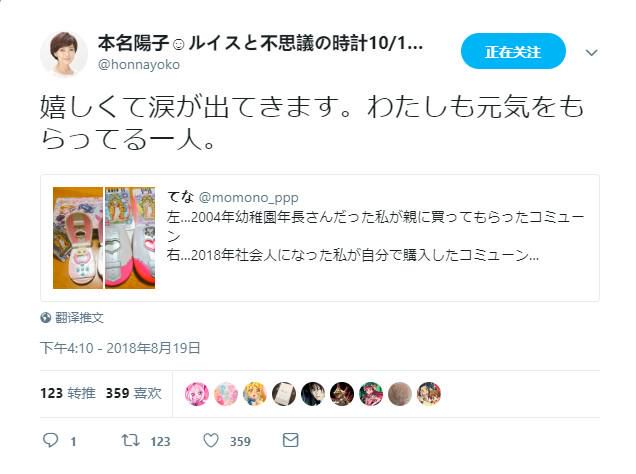Open the pink-haired anime avatar liker
Viewport: 636px width, 474px height.
(197, 394)
